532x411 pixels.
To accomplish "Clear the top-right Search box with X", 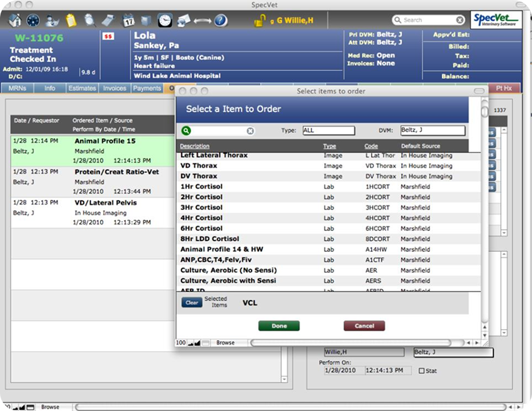I will (x=460, y=20).
